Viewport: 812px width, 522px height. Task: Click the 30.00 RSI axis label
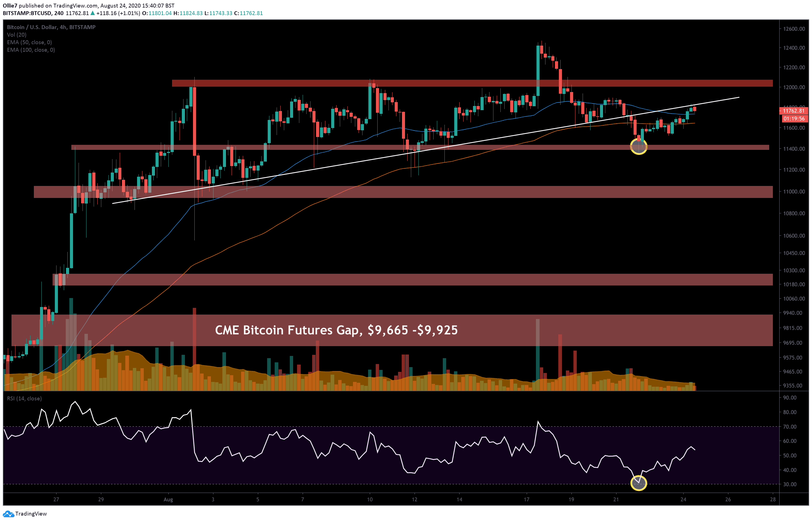point(790,484)
